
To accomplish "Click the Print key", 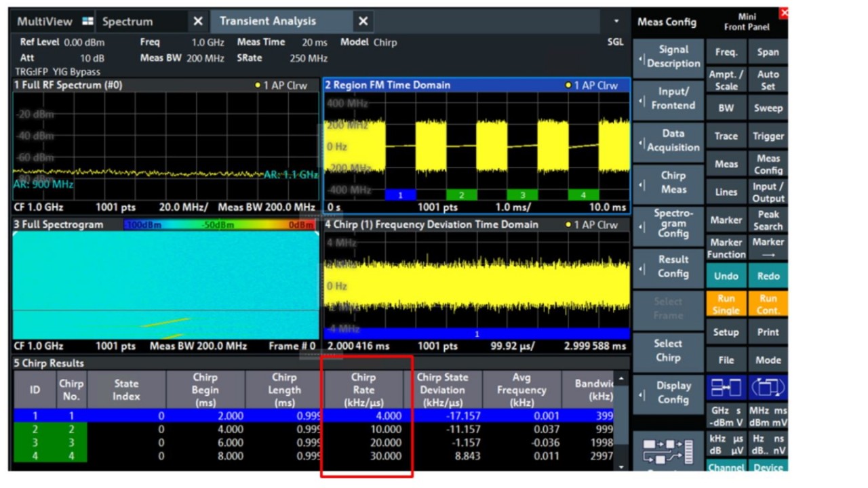I will (768, 332).
